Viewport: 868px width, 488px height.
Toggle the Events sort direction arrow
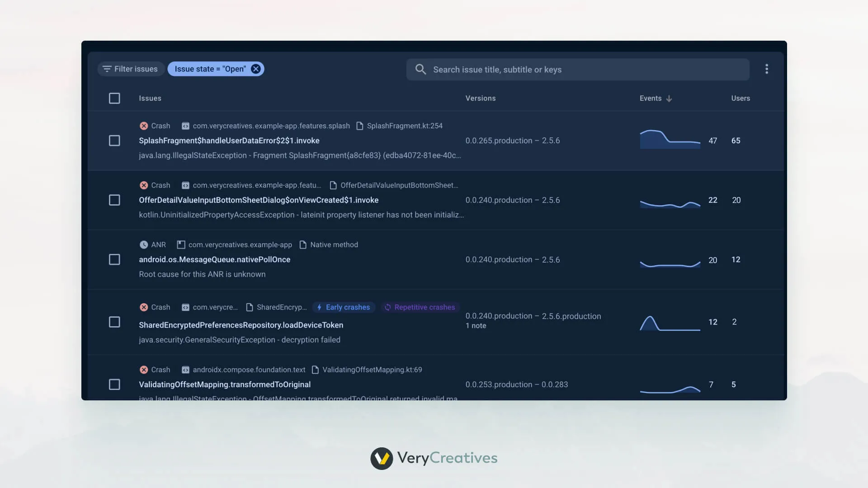click(669, 99)
